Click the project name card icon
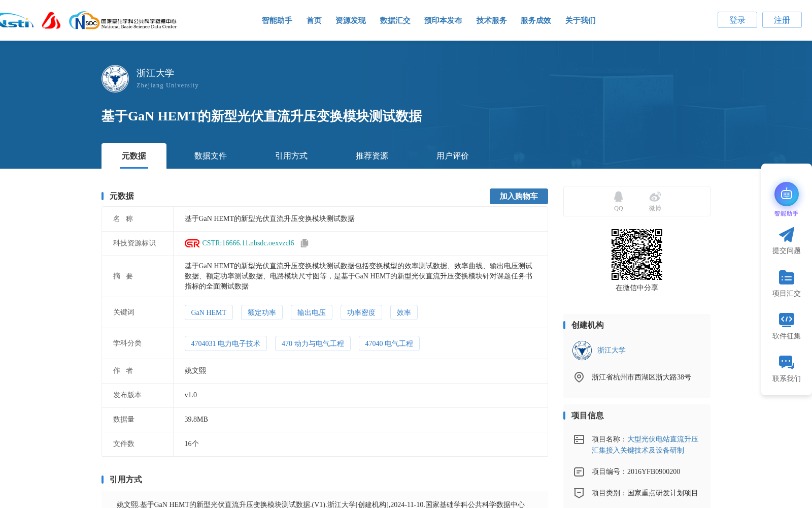Image resolution: width=812 pixels, height=508 pixels. click(579, 439)
